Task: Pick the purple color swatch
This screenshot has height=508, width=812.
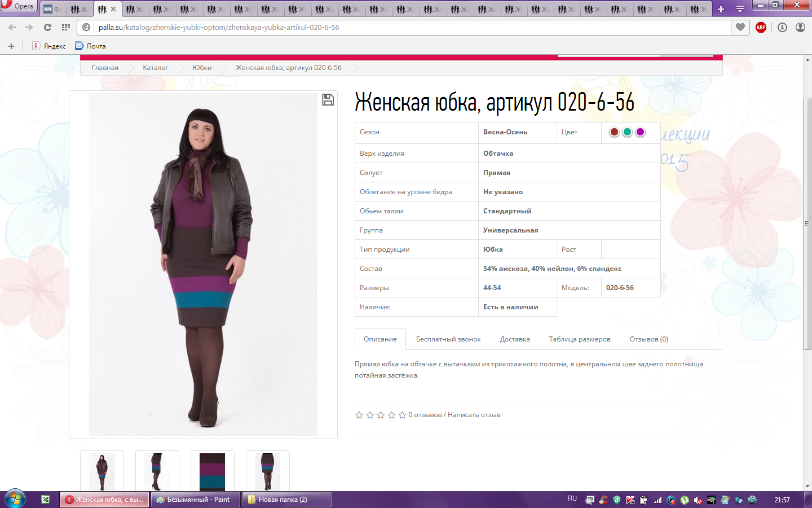Action: [x=640, y=132]
